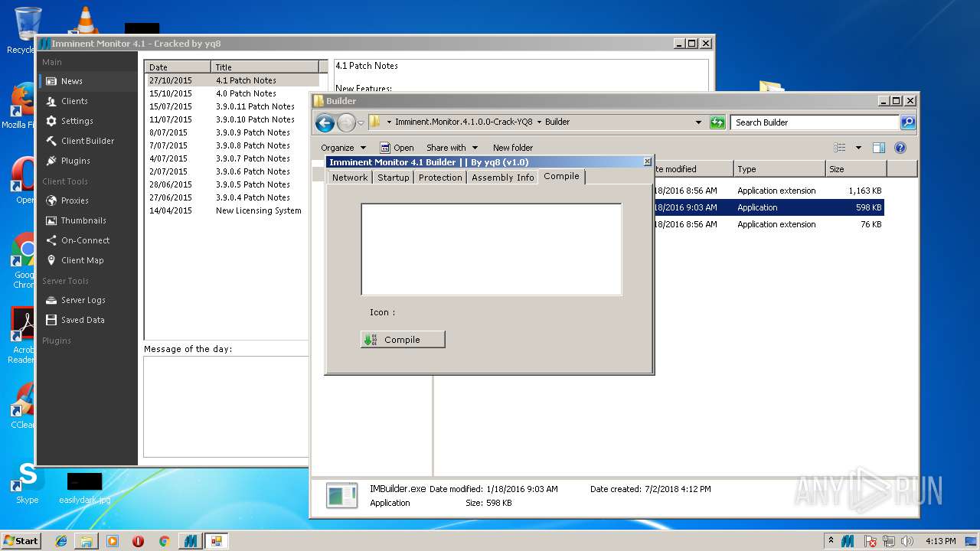The image size is (980, 551).
Task: Click the volume speaker tray icon
Action: pyautogui.click(x=908, y=541)
